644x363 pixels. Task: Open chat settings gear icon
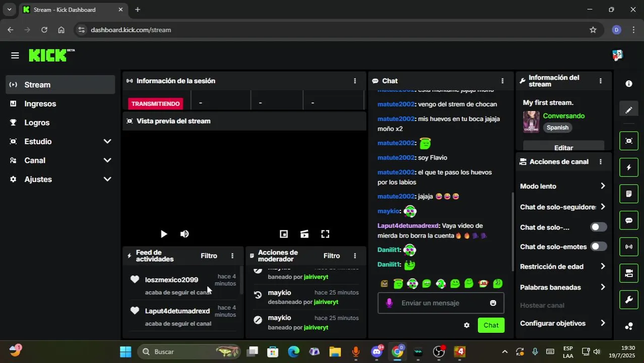(467, 325)
